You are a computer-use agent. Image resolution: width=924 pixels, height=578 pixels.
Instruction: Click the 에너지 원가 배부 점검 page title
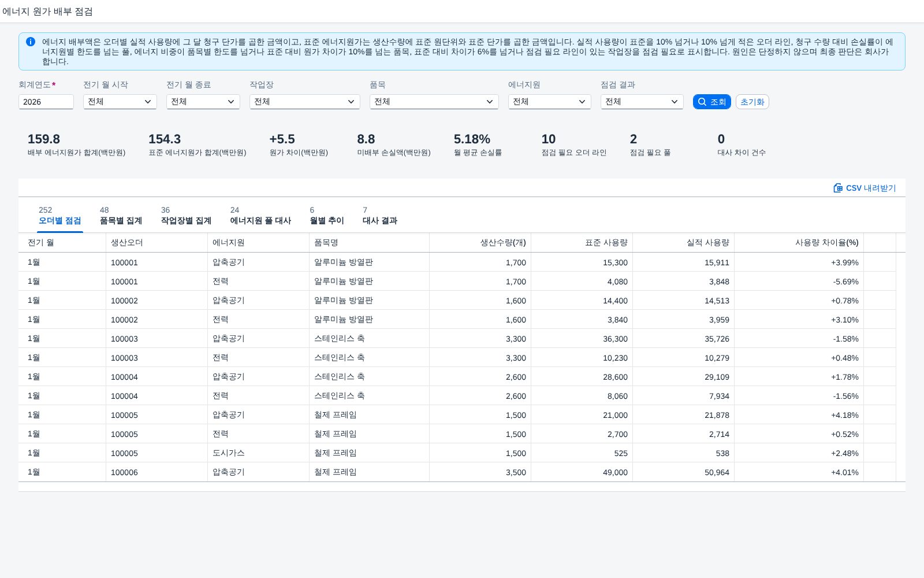(47, 12)
